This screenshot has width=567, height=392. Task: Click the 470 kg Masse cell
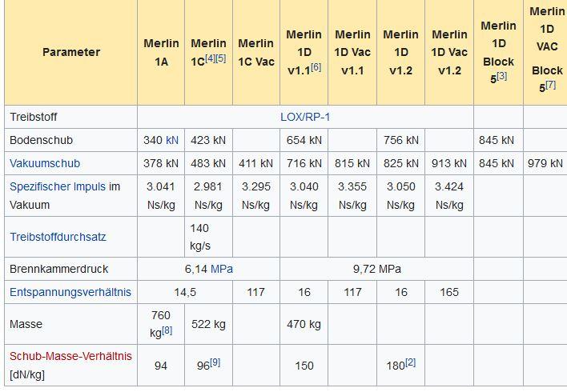(x=304, y=324)
